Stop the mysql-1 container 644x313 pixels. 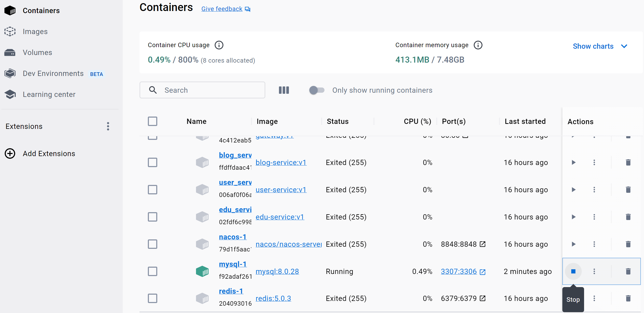point(573,271)
